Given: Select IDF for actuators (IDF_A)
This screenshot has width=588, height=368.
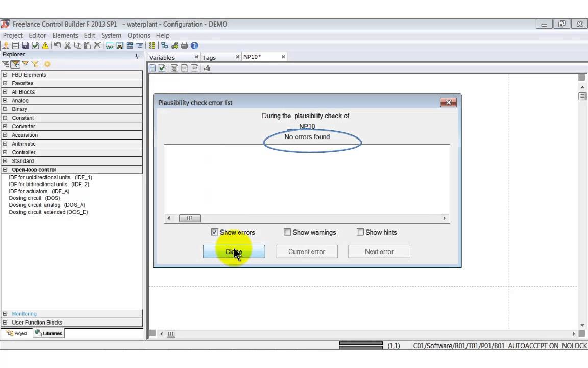Looking at the screenshot, I should [39, 191].
